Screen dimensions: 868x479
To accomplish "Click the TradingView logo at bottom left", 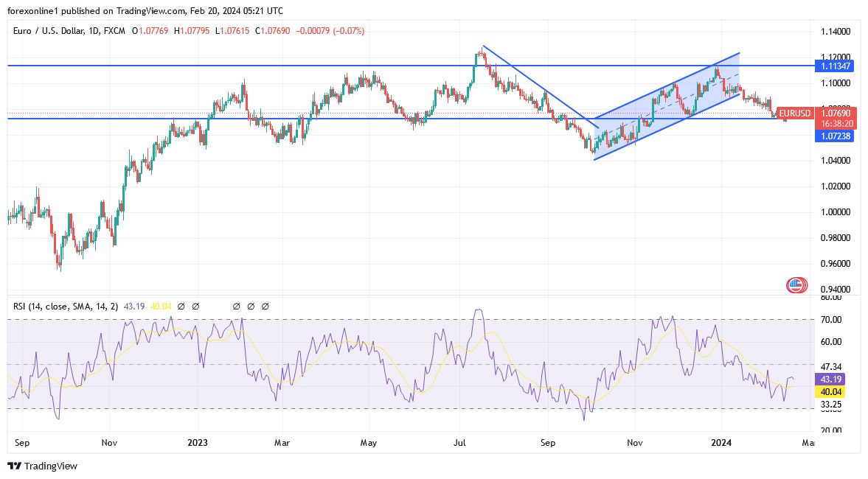I will coord(42,466).
